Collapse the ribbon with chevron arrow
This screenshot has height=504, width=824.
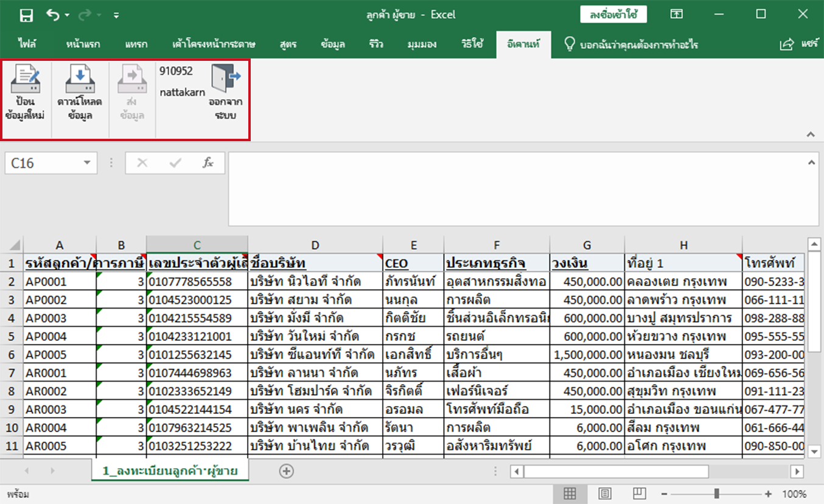(x=810, y=135)
